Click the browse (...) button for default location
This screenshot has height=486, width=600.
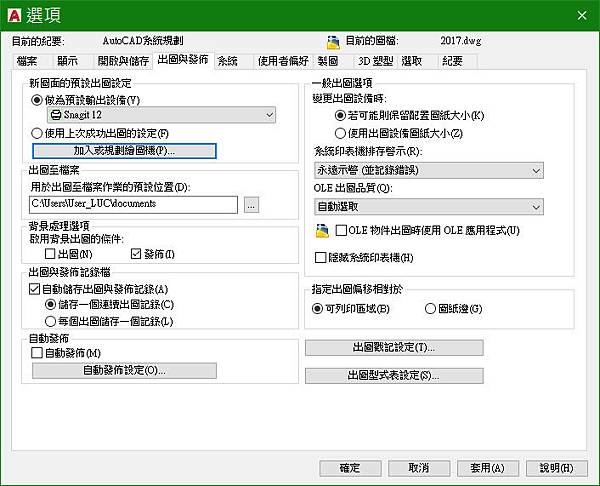coord(251,205)
